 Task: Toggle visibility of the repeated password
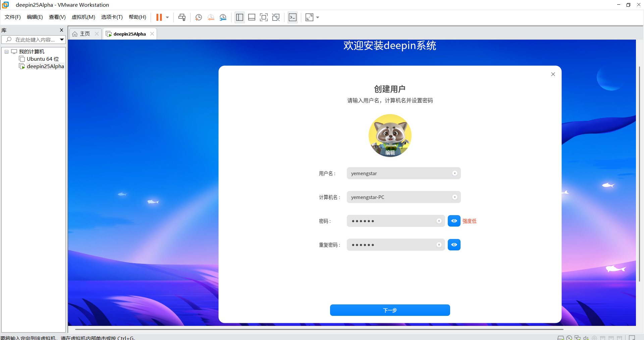[x=454, y=245]
